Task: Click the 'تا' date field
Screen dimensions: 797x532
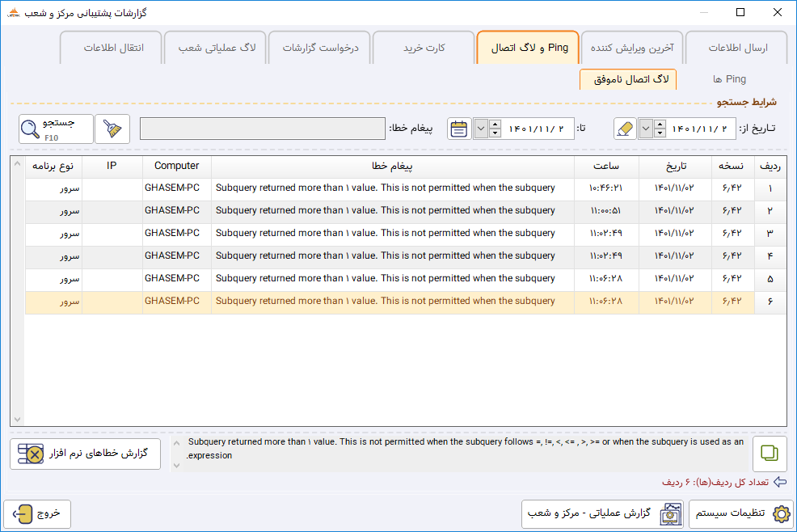Action: click(538, 129)
